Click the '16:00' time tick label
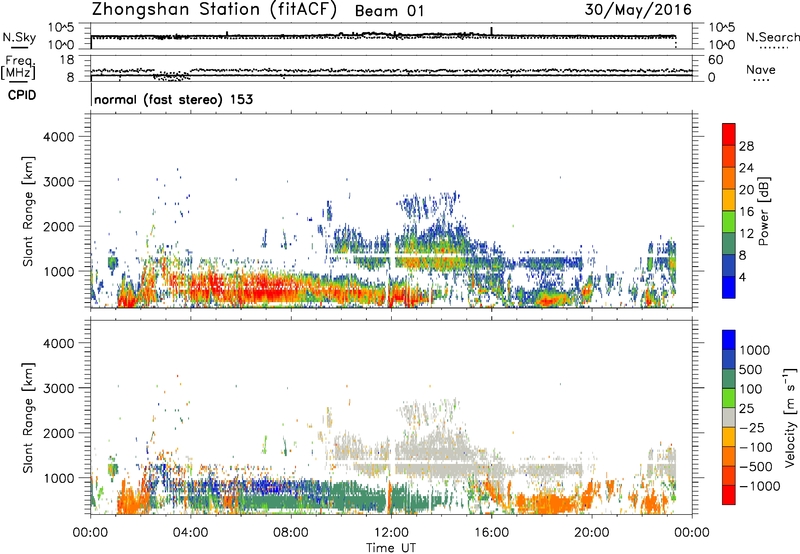This screenshot has width=800, height=554. 491,533
